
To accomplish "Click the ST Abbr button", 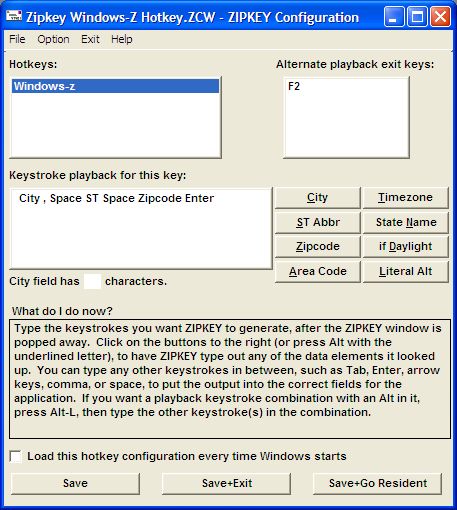I will [x=317, y=222].
